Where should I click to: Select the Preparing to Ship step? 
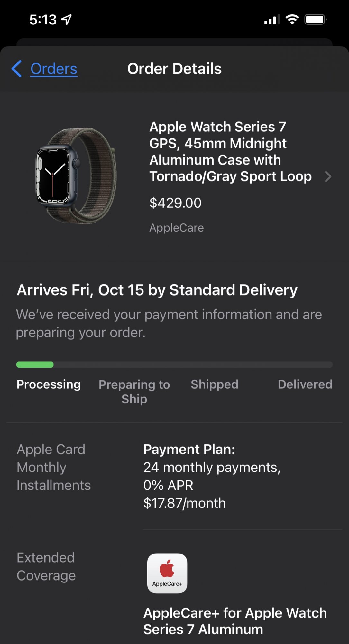[134, 392]
